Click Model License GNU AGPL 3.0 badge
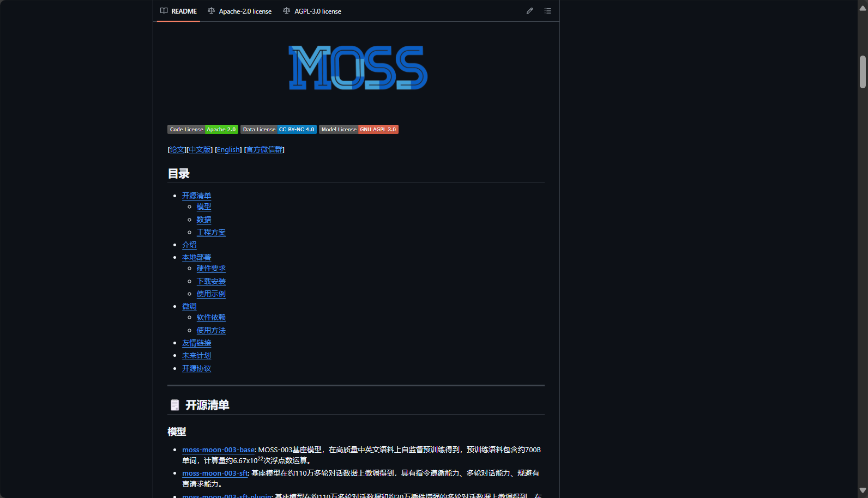 coord(359,129)
